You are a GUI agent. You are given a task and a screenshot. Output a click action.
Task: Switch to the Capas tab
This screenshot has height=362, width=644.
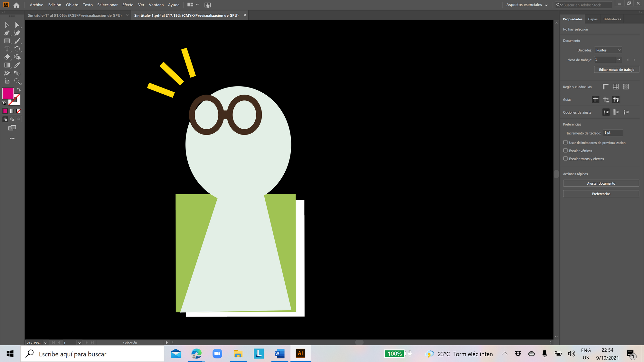[592, 19]
